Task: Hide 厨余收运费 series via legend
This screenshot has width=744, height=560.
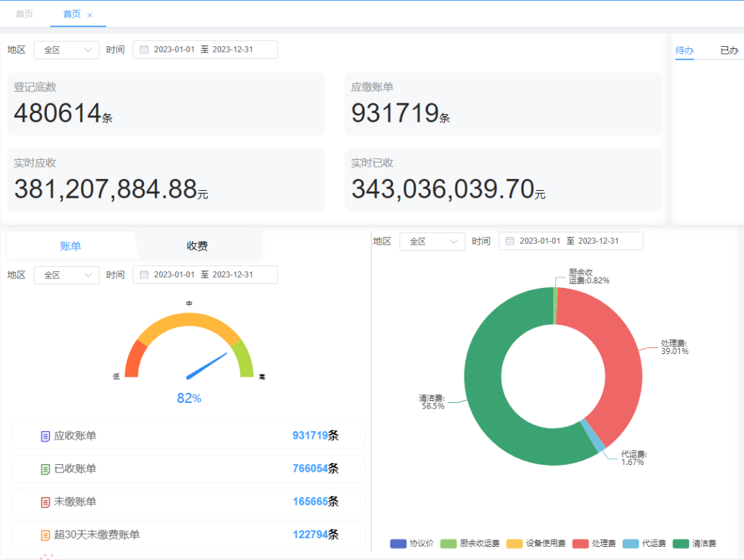Action: click(470, 543)
